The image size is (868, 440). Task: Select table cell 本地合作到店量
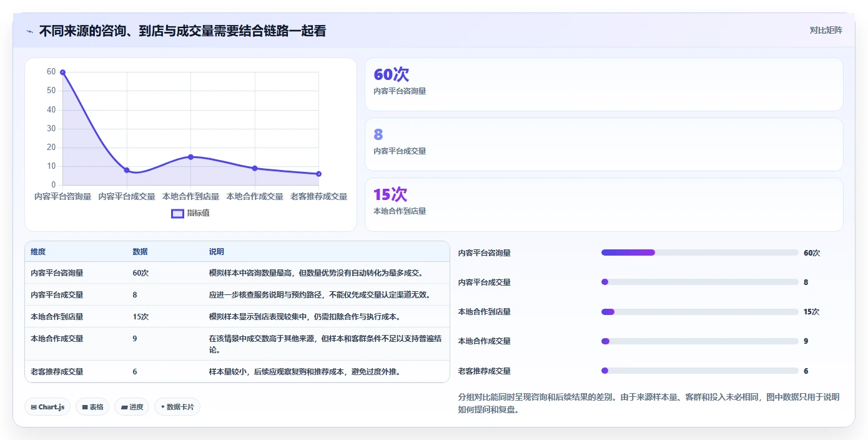point(57,317)
